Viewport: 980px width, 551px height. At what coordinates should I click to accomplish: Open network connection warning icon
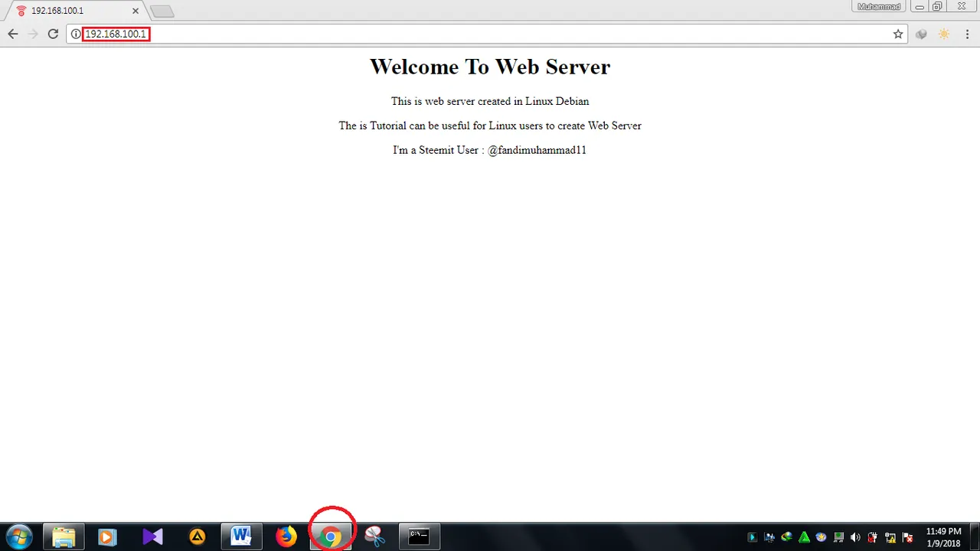890,537
